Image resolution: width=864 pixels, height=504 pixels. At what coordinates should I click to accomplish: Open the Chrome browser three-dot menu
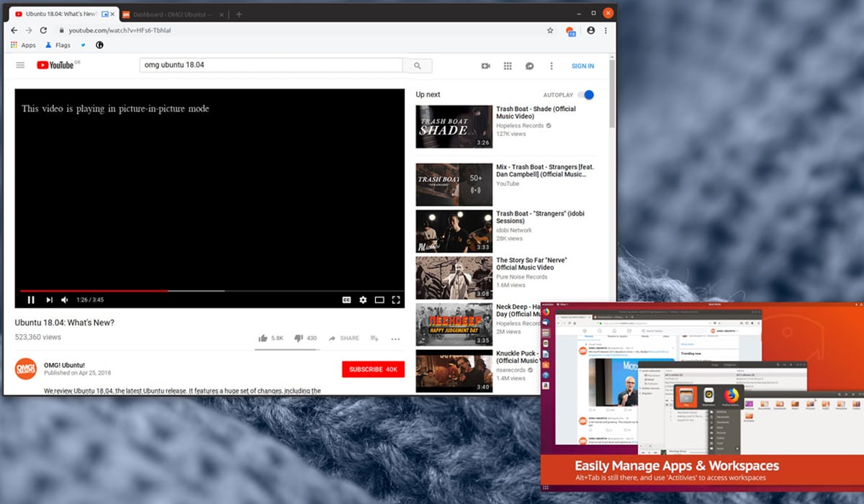[606, 30]
